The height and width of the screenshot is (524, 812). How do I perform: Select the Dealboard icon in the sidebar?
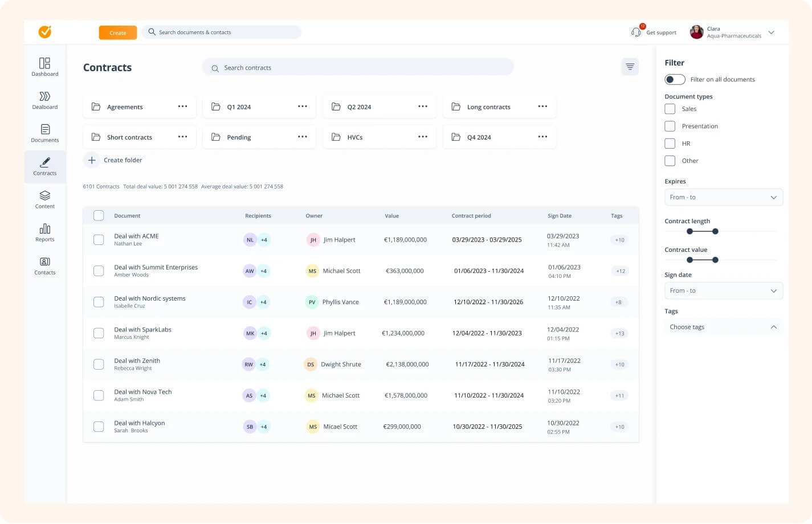(44, 99)
